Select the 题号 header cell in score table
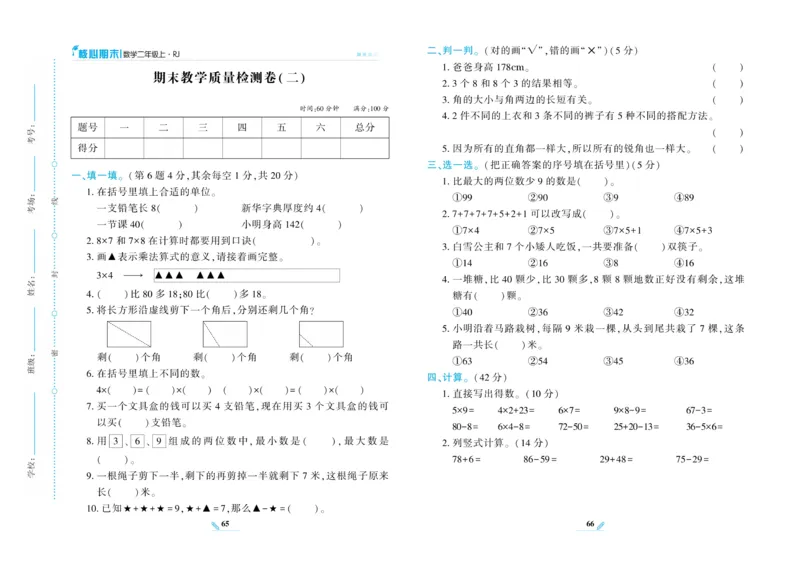 coord(88,128)
